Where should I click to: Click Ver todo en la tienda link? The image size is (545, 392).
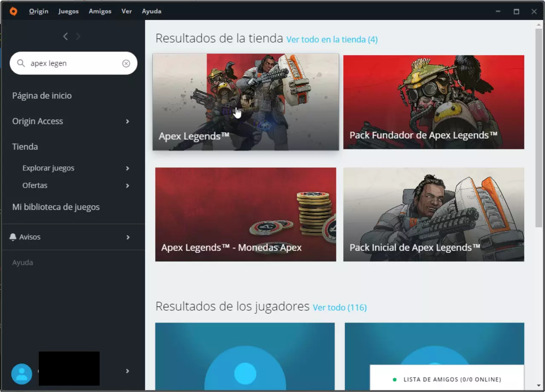(332, 40)
